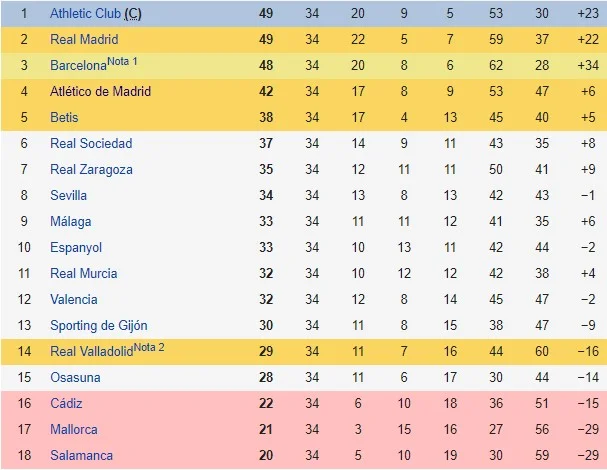Viewport: 607px width, 470px height.
Task: Open the Osasuna team link
Action: click(x=75, y=378)
